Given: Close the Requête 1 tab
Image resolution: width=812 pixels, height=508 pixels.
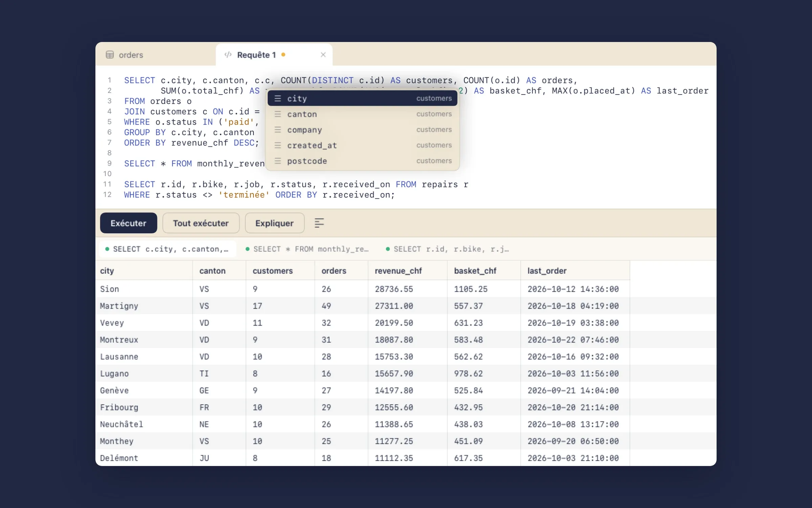Looking at the screenshot, I should [323, 55].
